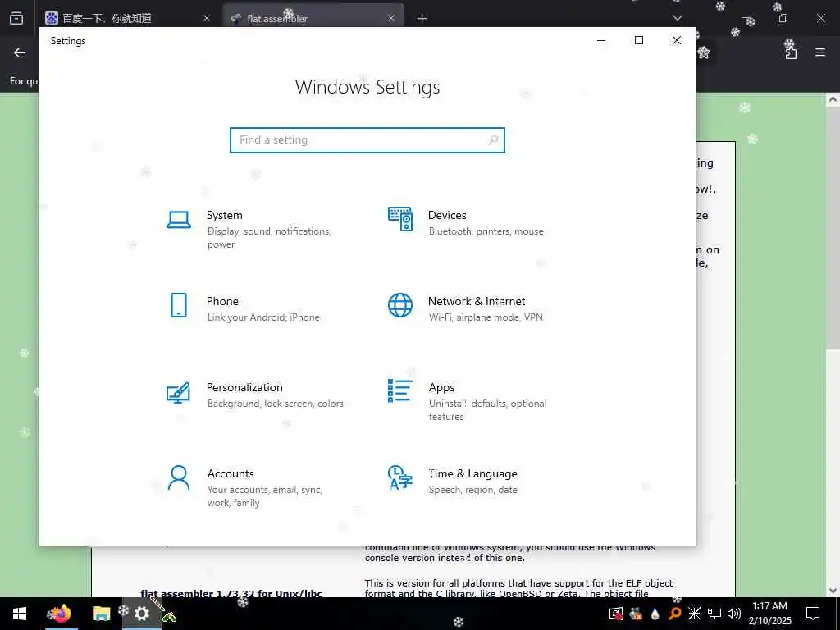
Task: Open Phone settings category
Action: pyautogui.click(x=257, y=308)
